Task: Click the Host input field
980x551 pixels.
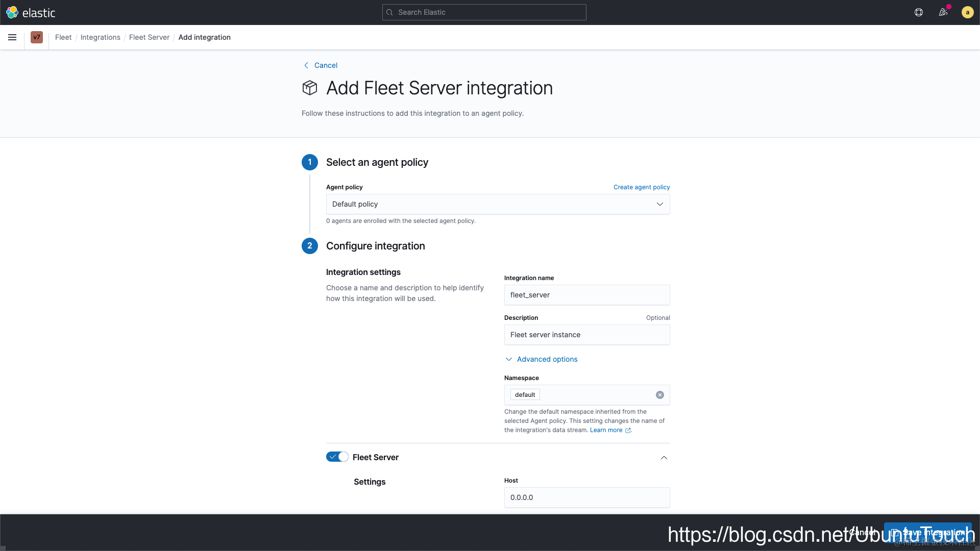Action: (x=587, y=497)
